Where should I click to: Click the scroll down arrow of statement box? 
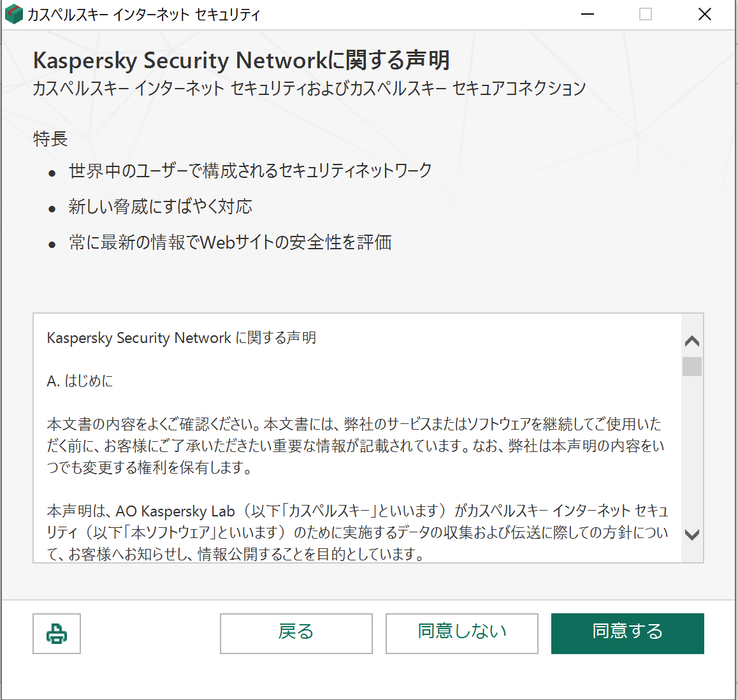[691, 534]
